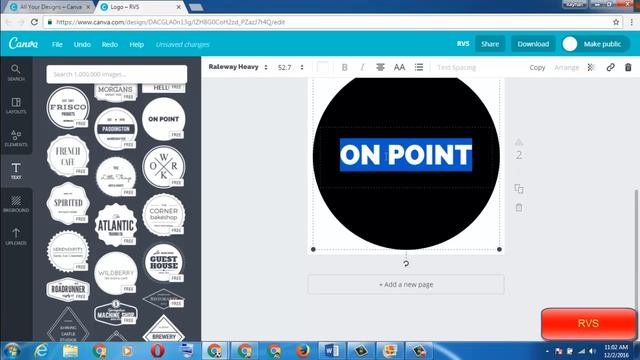Select the FRISCO logo template

pyautogui.click(x=68, y=108)
